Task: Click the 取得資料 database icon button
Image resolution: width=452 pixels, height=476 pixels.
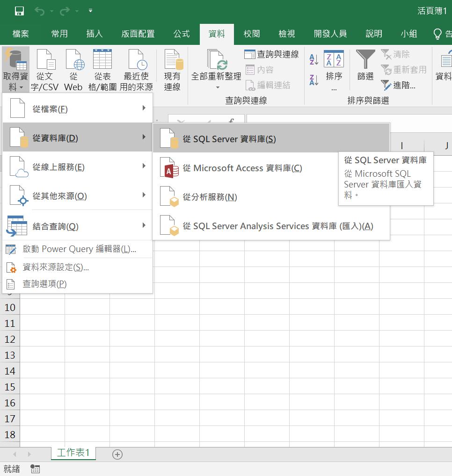Action: click(15, 70)
